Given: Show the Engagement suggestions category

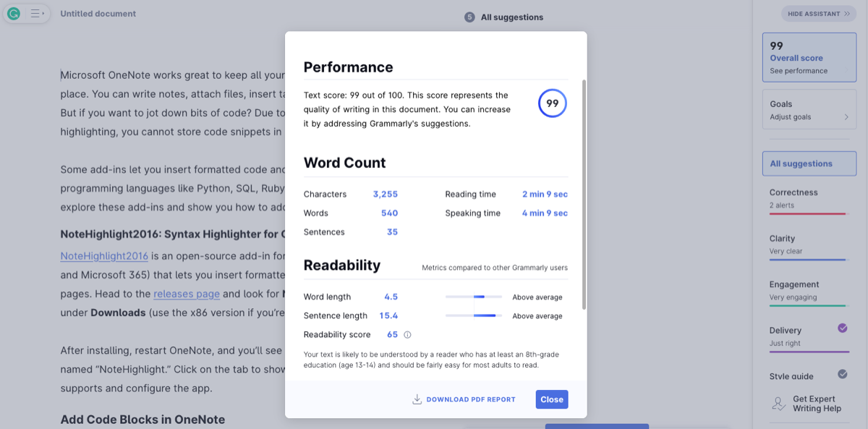Looking at the screenshot, I should [808, 292].
